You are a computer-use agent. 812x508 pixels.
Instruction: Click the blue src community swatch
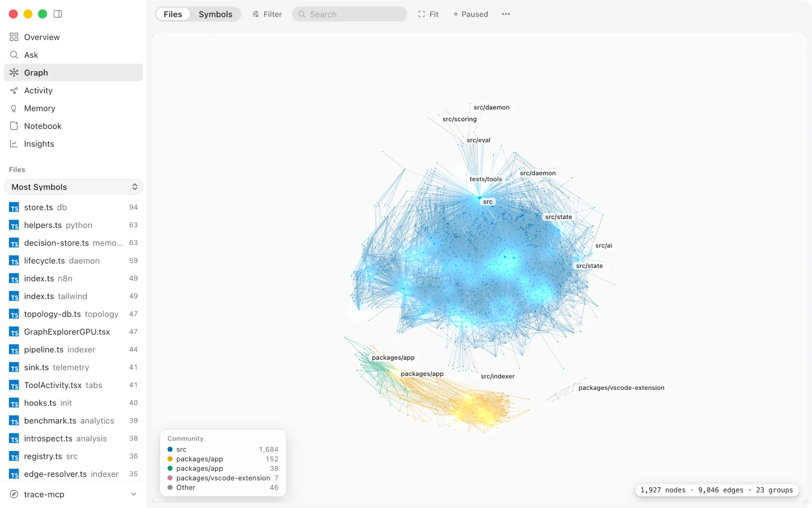click(170, 449)
